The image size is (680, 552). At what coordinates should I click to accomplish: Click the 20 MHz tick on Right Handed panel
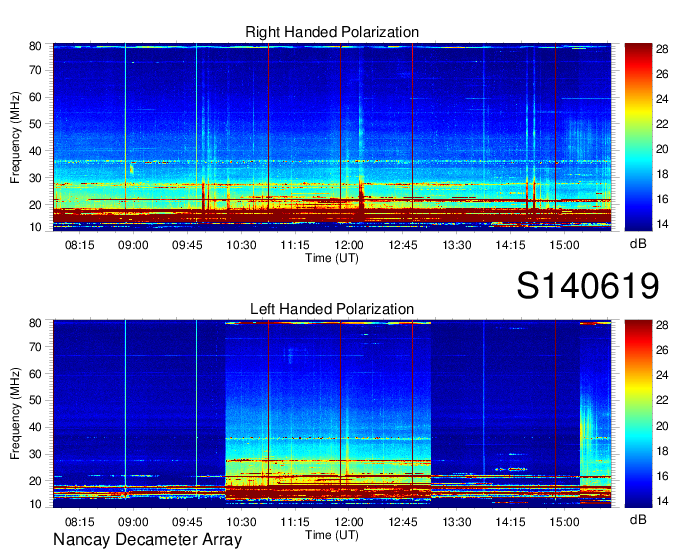(x=35, y=205)
